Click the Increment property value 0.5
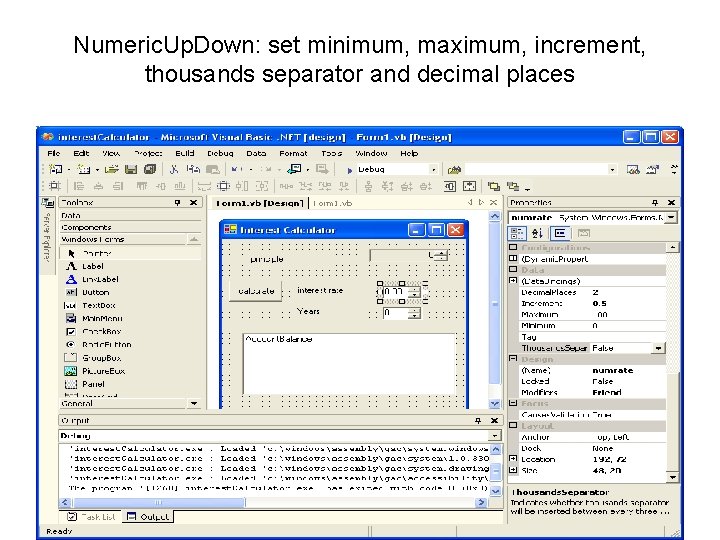Image resolution: width=720 pixels, height=540 pixels. tap(628, 304)
